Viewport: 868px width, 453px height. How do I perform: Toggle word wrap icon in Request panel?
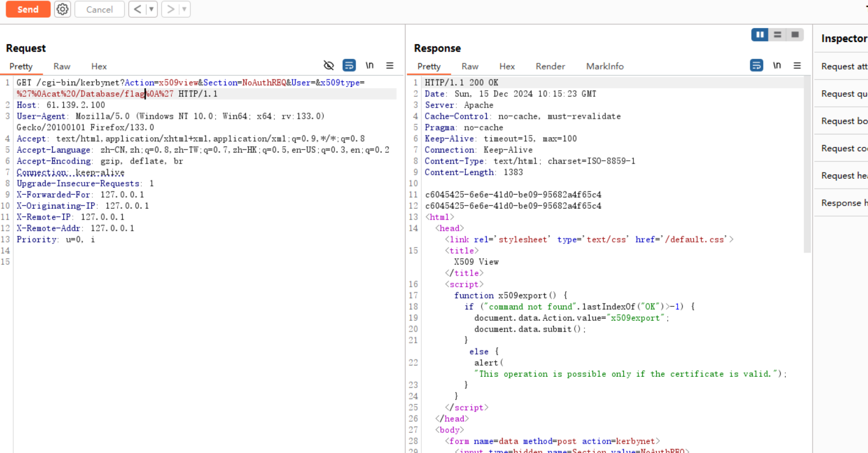[x=349, y=66]
